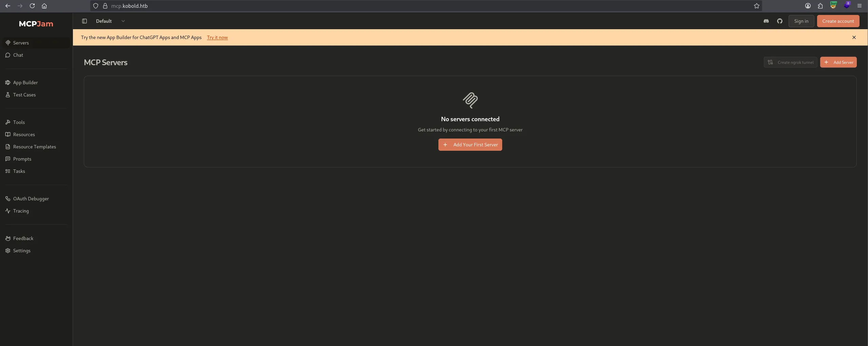Viewport: 868px width, 346px height.
Task: Bookmark this page with star icon
Action: 756,6
